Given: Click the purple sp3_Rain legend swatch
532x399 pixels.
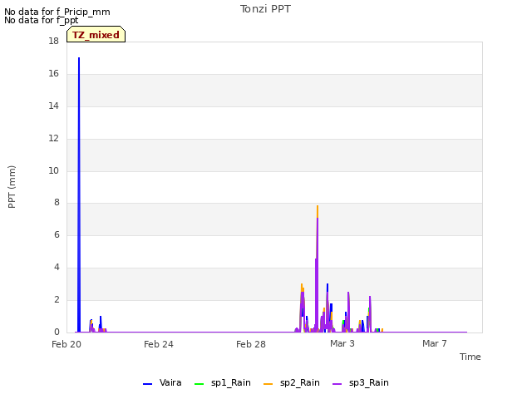Looking at the screenshot, I should coord(337,384).
